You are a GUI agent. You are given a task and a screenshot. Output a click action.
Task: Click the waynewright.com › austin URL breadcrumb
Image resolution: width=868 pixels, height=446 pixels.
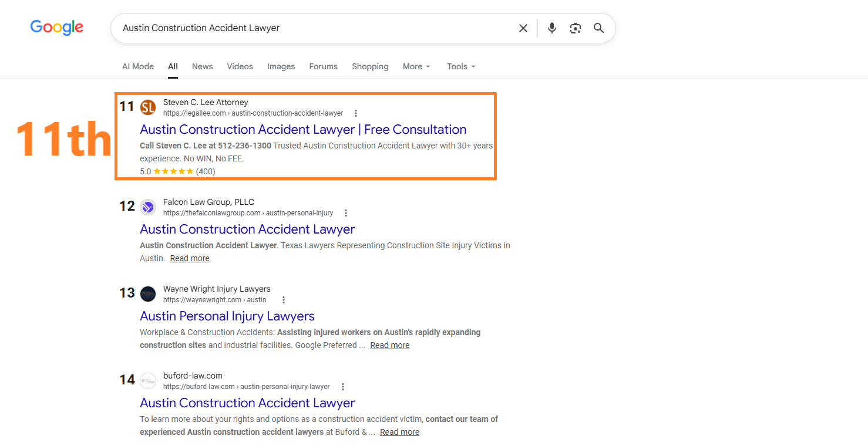215,300
